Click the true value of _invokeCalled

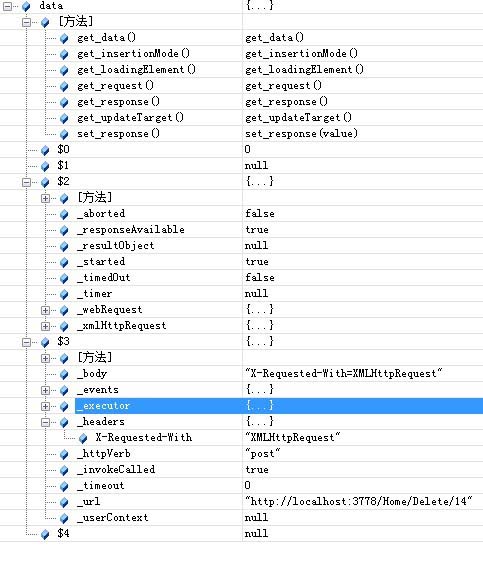click(257, 470)
